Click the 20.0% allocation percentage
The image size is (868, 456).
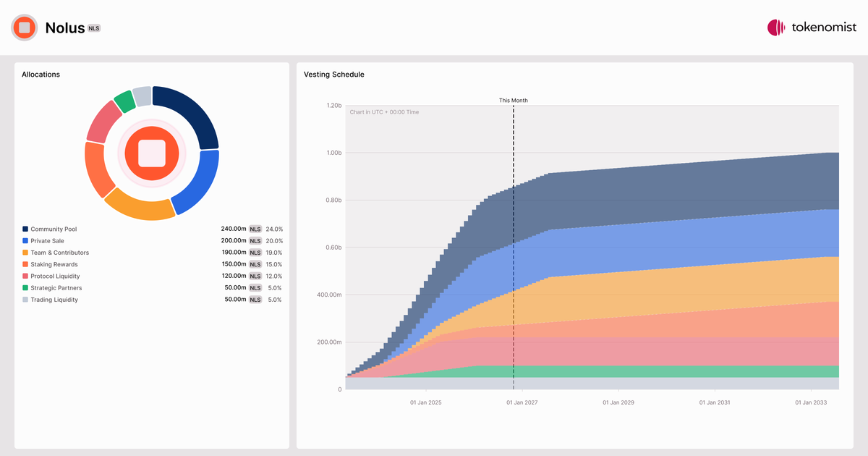pyautogui.click(x=274, y=241)
